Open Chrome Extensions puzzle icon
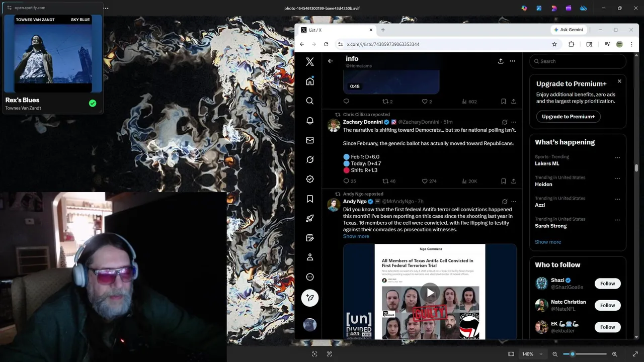The width and height of the screenshot is (644, 362). point(571,44)
